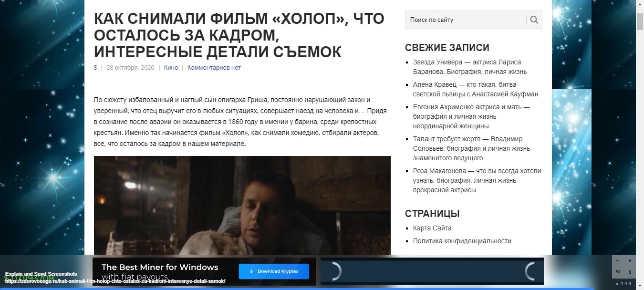Click the v. 1.4.3 version label
Image resolution: width=644 pixels, height=290 pixels.
(623, 284)
